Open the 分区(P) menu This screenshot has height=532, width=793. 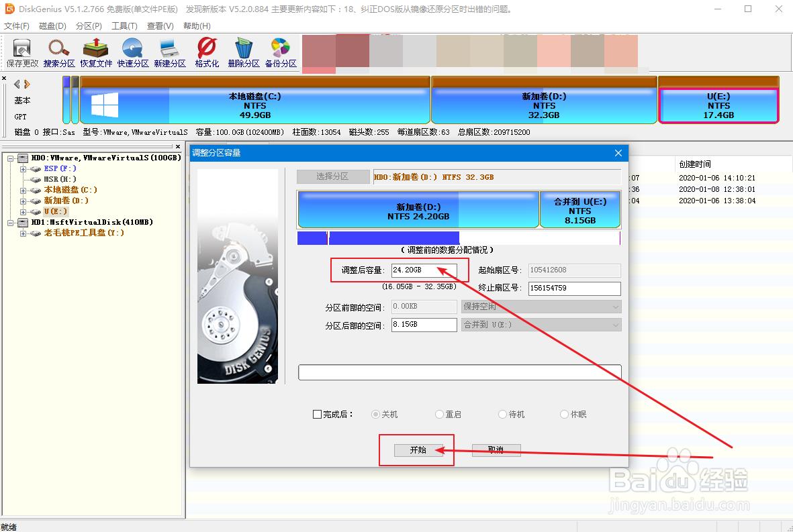[x=89, y=25]
